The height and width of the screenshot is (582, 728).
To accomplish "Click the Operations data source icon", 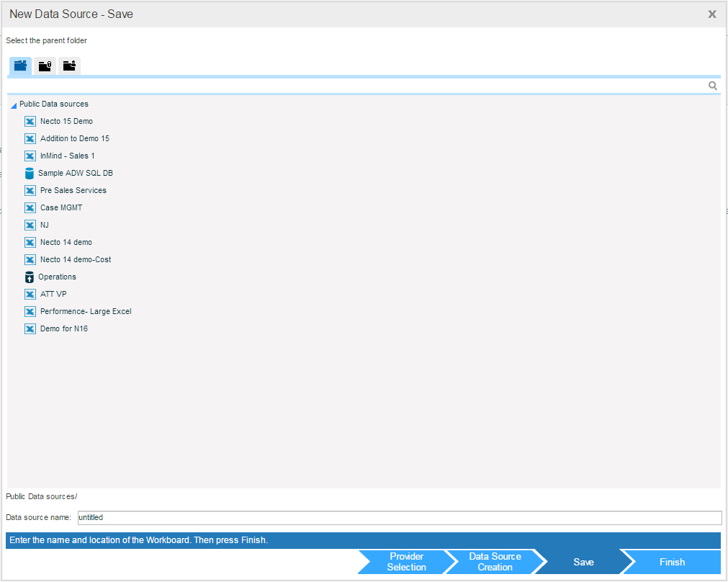I will (30, 277).
